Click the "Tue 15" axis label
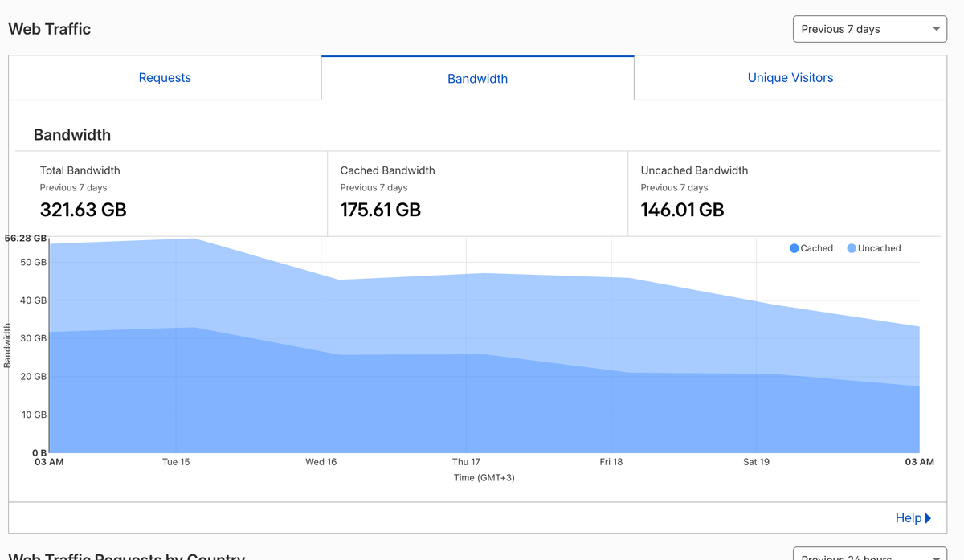This screenshot has width=964, height=560. (x=176, y=462)
